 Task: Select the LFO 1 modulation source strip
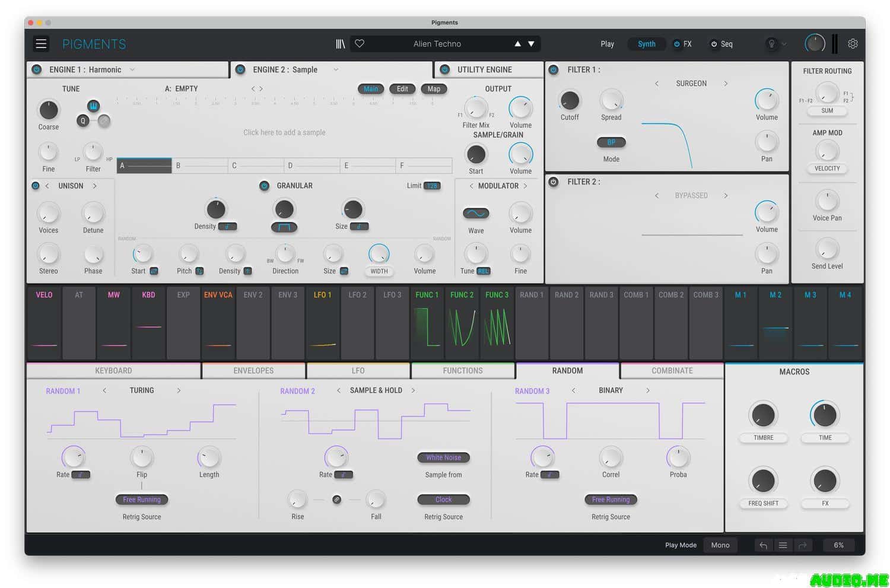[323, 323]
